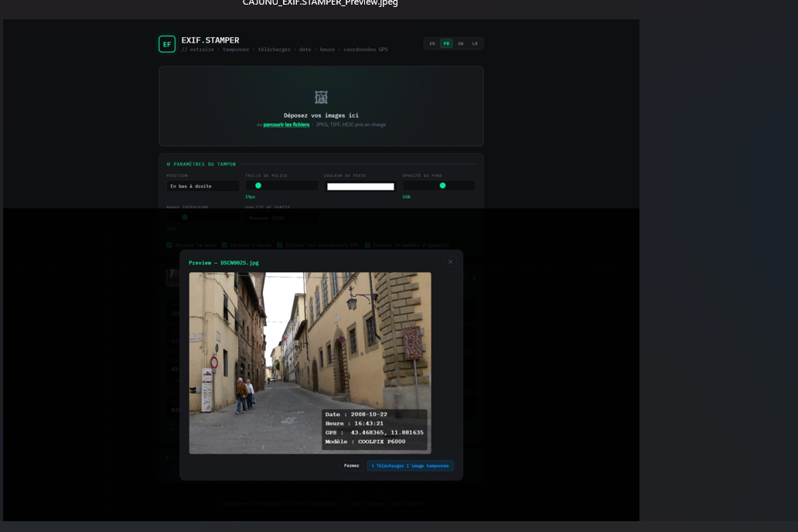798x532 pixels.
Task: Toggle the Inclure la date checkbox
Action: pos(169,245)
